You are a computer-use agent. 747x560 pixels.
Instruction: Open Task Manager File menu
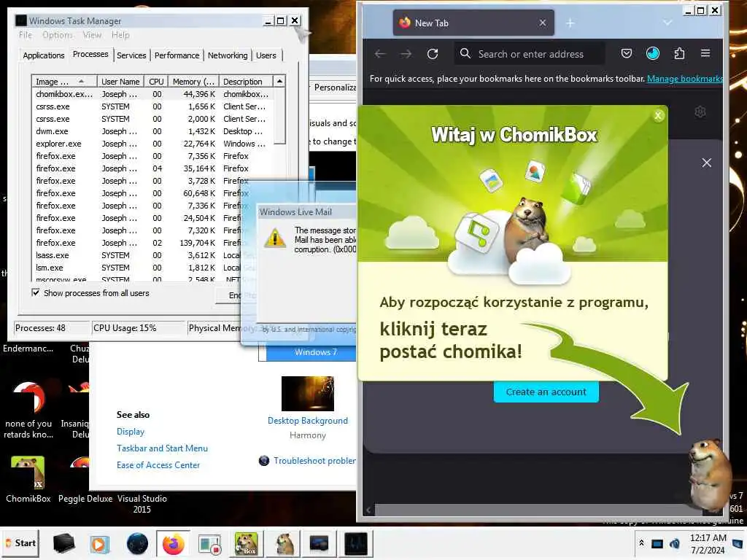click(x=26, y=35)
